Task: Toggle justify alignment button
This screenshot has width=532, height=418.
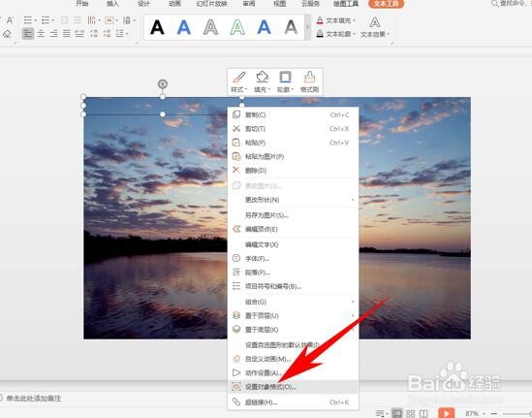Action: (67, 34)
